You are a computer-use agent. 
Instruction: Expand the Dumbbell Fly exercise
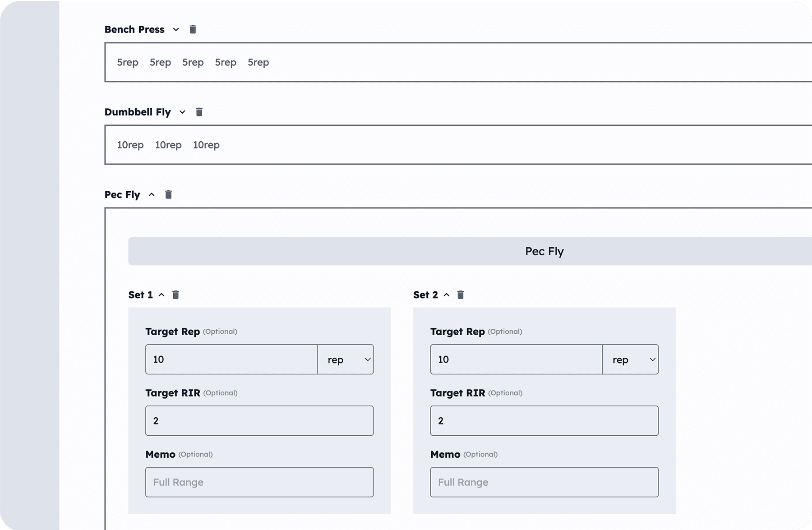tap(182, 112)
